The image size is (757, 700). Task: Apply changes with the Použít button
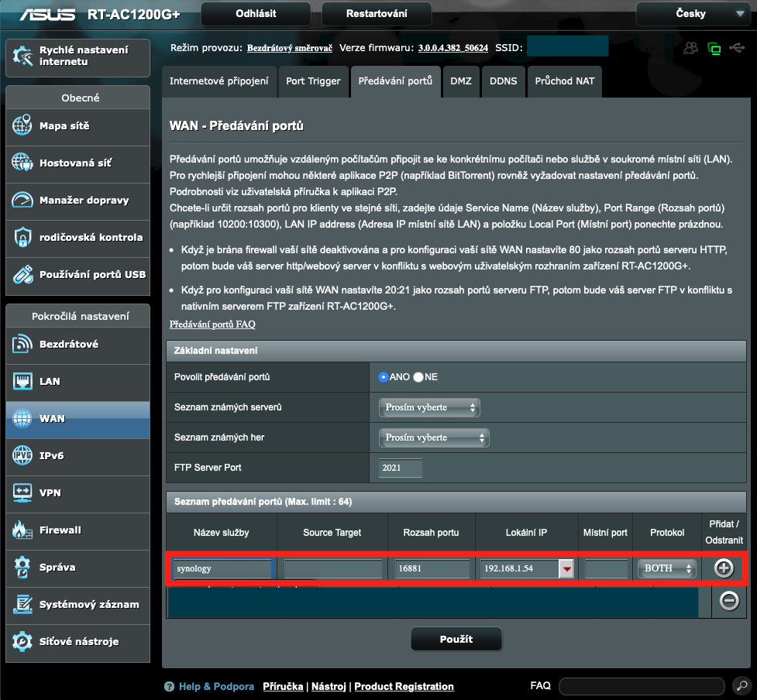point(456,639)
